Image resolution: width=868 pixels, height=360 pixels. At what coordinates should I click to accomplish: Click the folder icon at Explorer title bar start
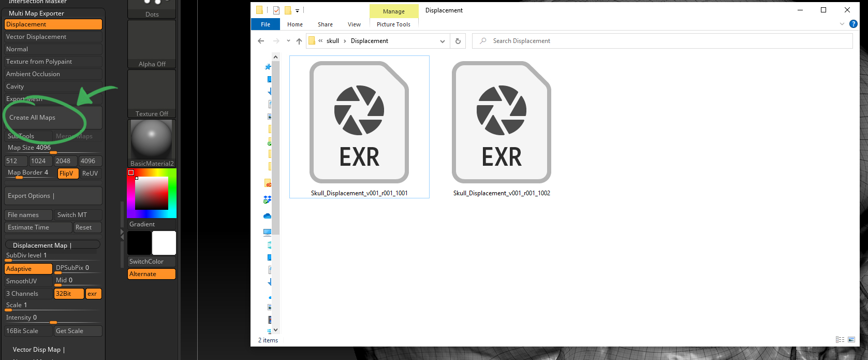click(x=259, y=10)
